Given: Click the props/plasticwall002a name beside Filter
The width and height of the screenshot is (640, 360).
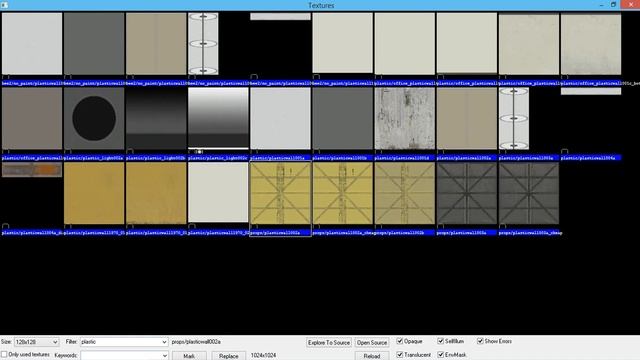Looking at the screenshot, I should click(x=196, y=342).
